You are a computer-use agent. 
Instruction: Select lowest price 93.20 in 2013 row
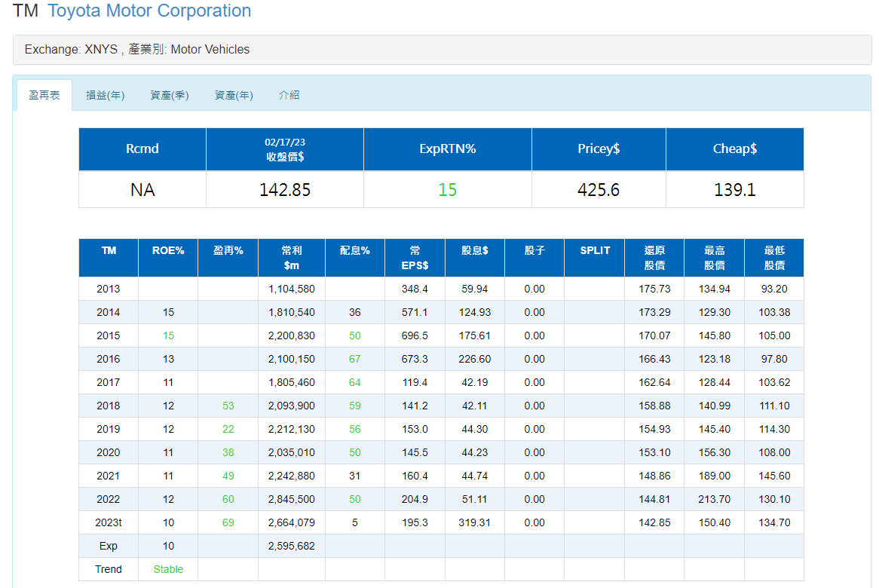point(774,289)
